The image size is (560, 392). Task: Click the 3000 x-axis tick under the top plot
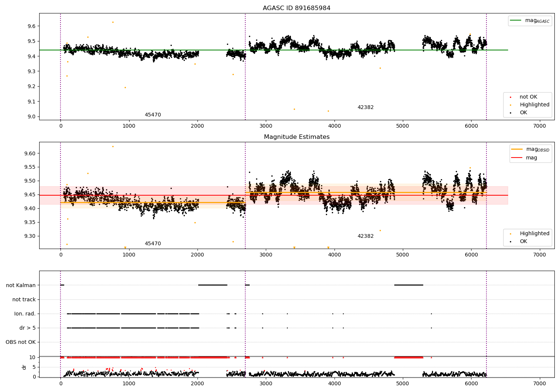pos(266,126)
